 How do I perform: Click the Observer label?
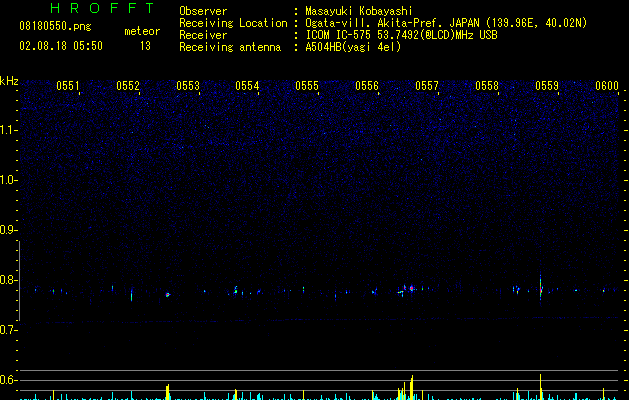click(x=203, y=11)
